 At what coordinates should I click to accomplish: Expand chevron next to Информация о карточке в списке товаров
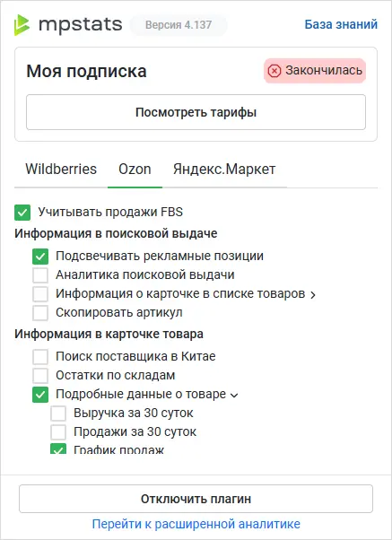click(313, 295)
